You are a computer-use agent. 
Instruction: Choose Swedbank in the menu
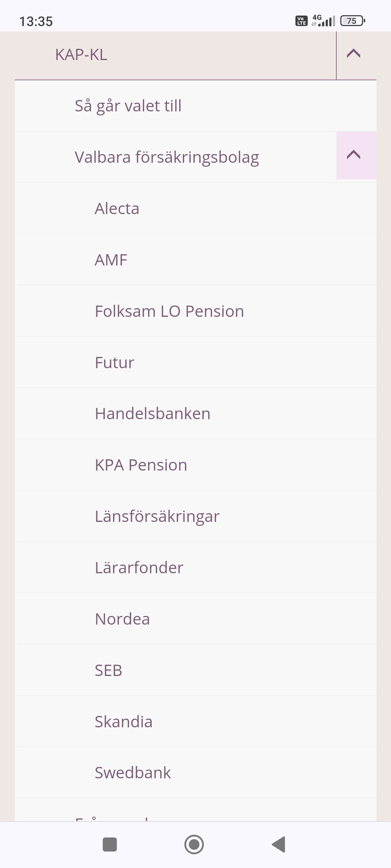(x=133, y=773)
